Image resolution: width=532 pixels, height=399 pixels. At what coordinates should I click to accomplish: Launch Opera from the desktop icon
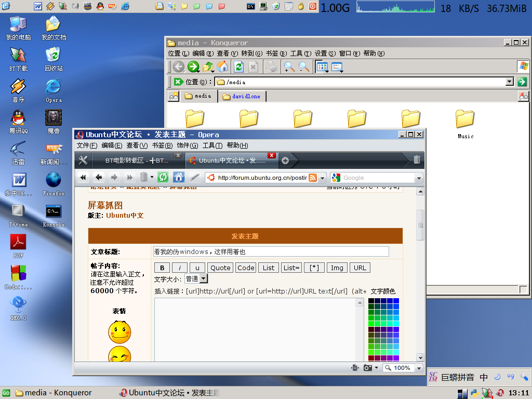pyautogui.click(x=54, y=90)
